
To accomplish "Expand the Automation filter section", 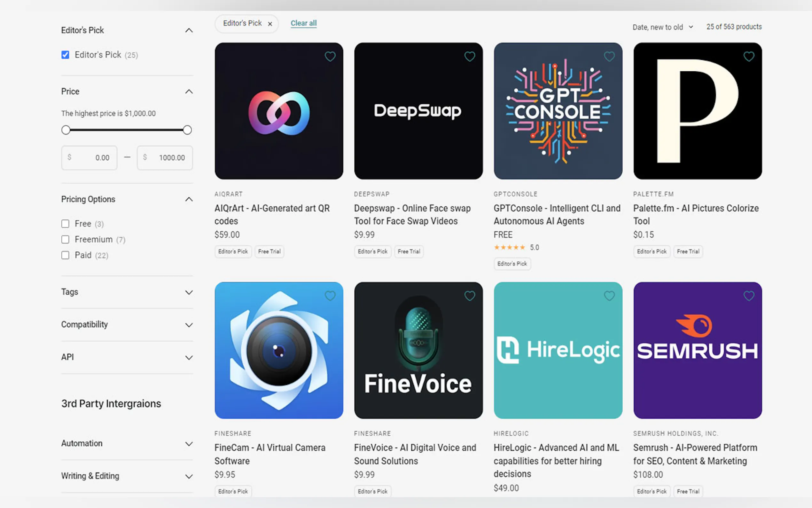I will click(x=189, y=444).
